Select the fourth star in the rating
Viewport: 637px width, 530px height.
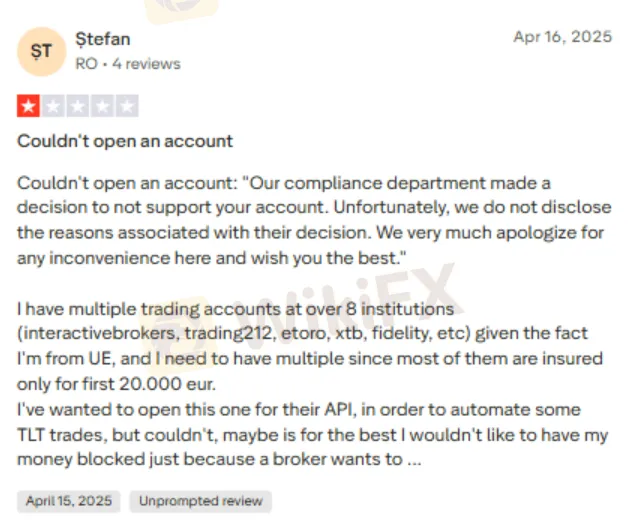[x=103, y=106]
